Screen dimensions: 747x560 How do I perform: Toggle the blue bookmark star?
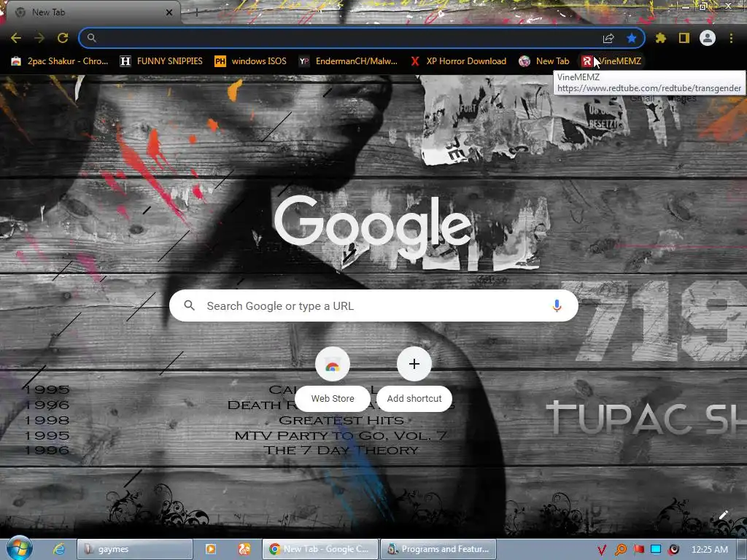(x=632, y=38)
